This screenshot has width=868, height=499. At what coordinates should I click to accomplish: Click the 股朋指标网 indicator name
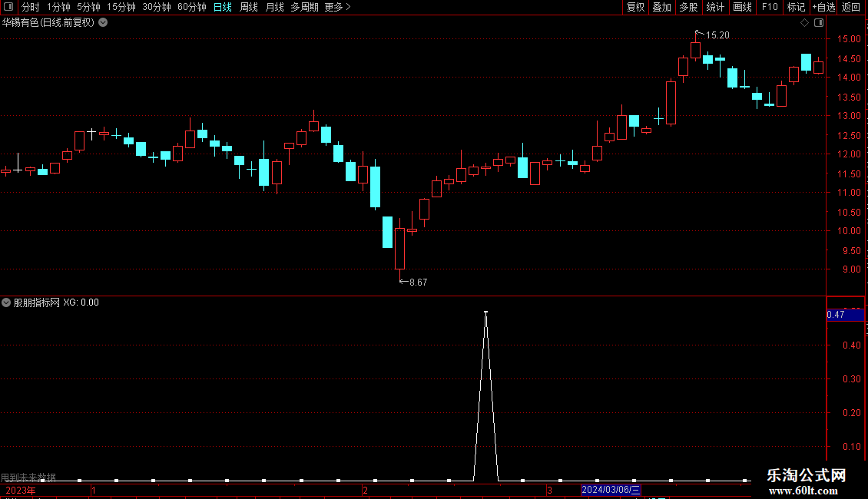click(37, 302)
